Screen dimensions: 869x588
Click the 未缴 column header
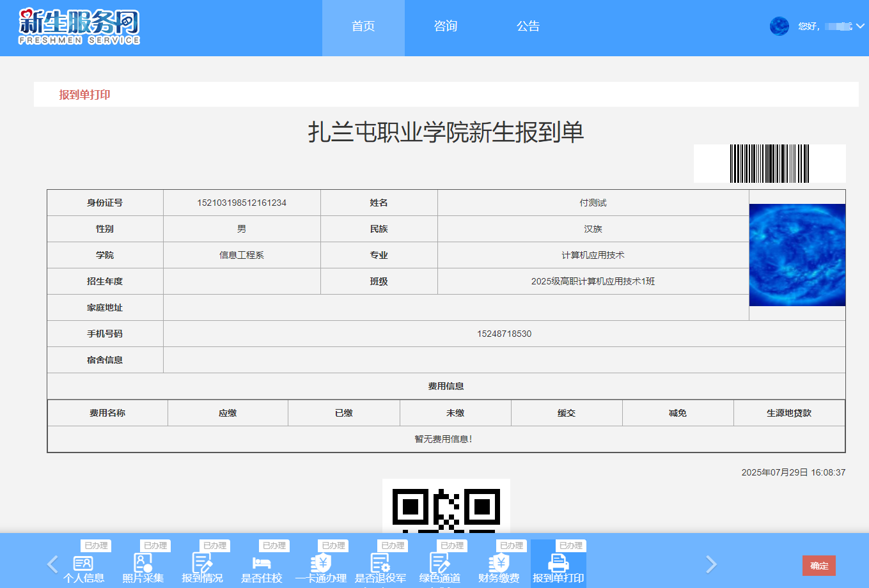click(x=455, y=413)
